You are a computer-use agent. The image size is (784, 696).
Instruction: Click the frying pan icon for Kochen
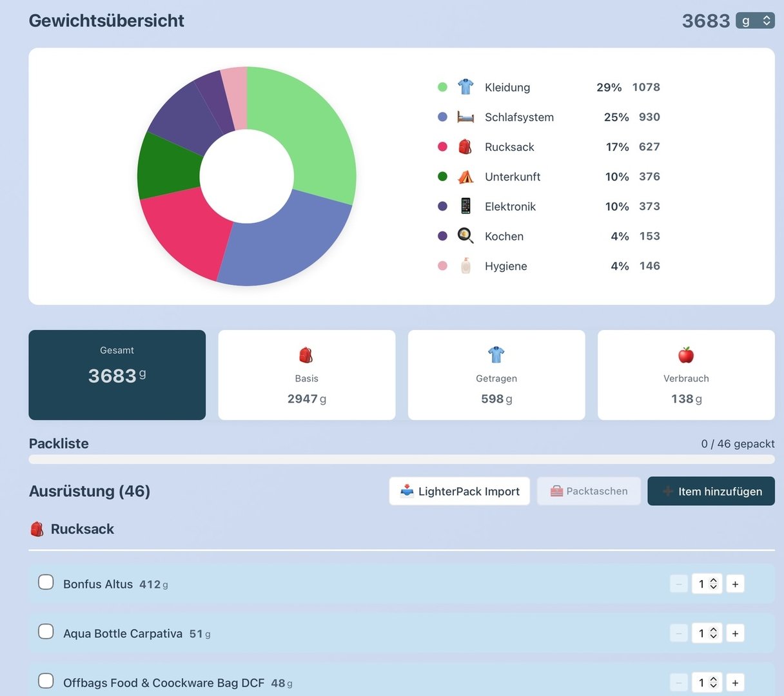pos(465,236)
